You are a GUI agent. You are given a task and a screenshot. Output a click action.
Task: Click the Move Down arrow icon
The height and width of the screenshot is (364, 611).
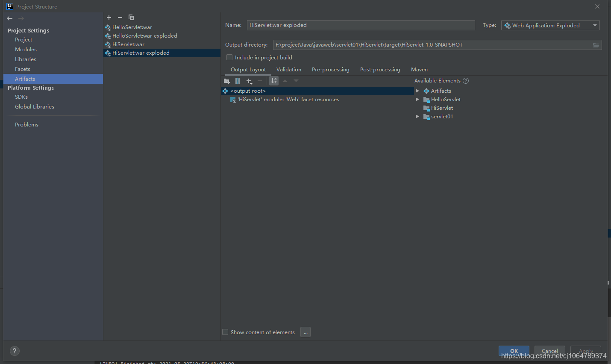tap(296, 81)
